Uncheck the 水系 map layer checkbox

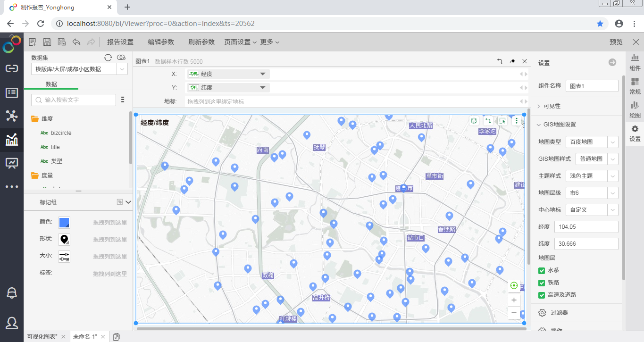click(542, 270)
